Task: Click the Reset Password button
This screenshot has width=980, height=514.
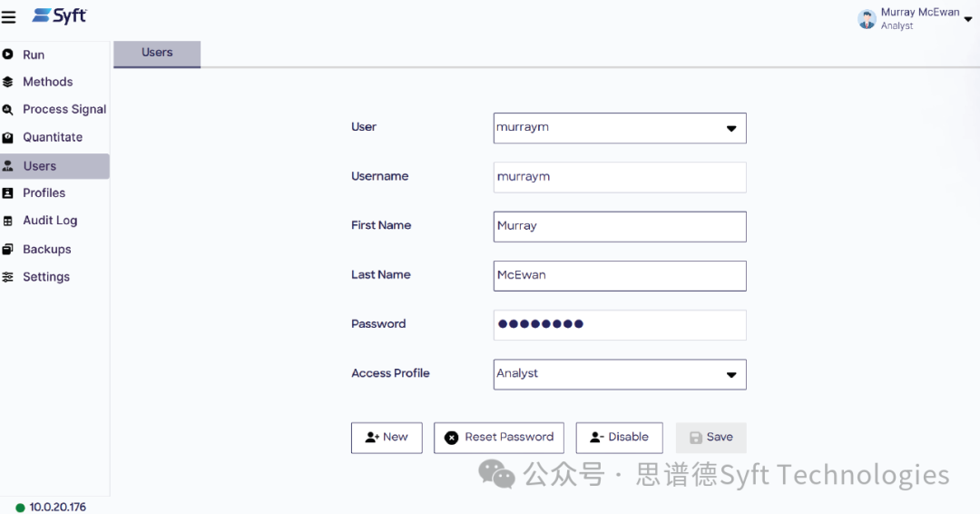Action: pyautogui.click(x=499, y=438)
